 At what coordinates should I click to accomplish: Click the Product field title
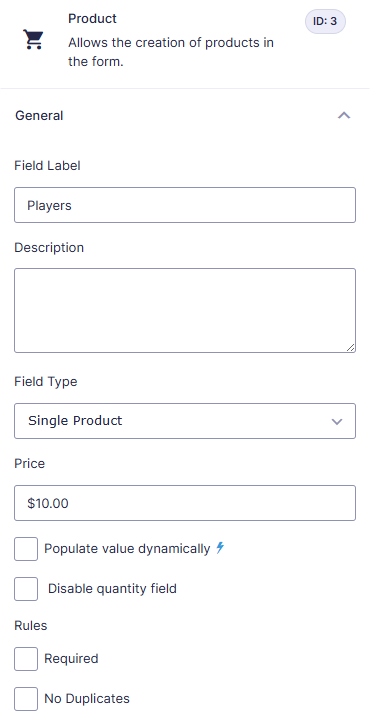92,19
